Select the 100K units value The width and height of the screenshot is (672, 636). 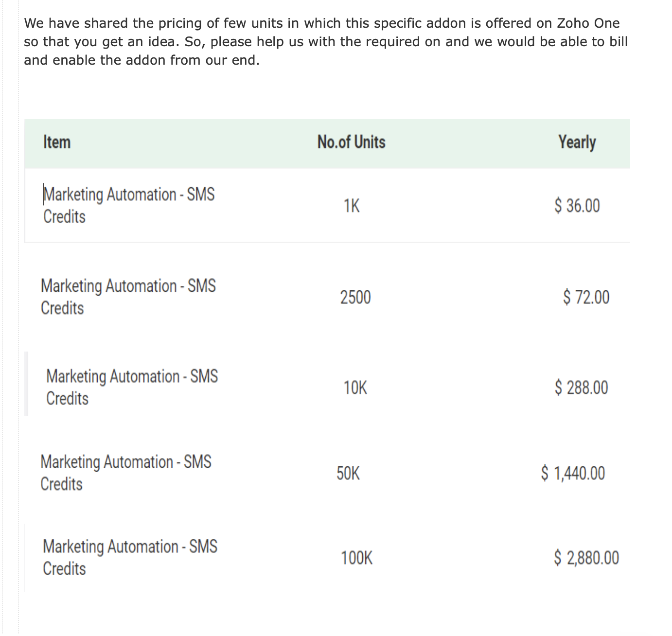[x=357, y=558]
